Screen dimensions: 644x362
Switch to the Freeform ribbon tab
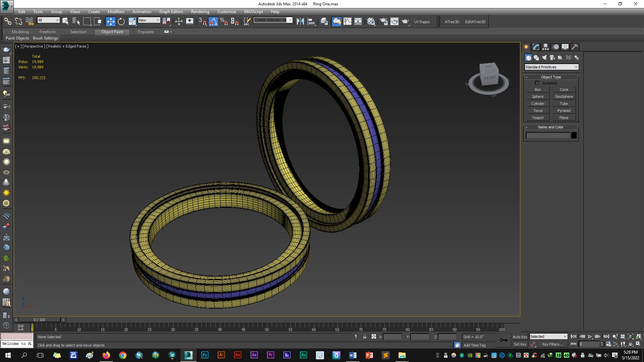(47, 32)
